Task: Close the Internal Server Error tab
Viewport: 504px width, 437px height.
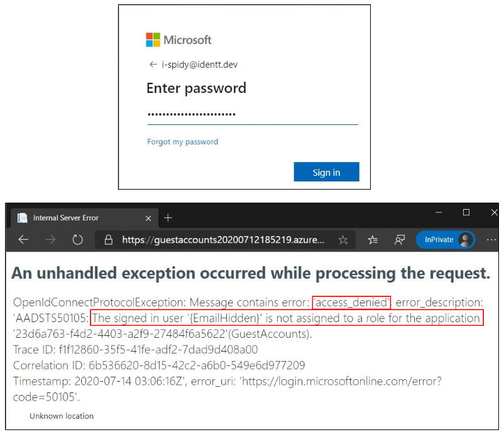Action: pyautogui.click(x=148, y=218)
